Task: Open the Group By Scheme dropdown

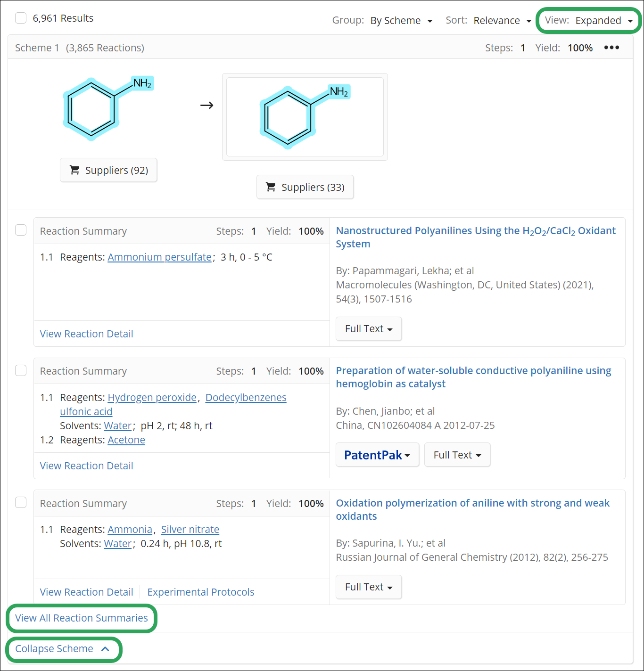Action: tap(401, 21)
